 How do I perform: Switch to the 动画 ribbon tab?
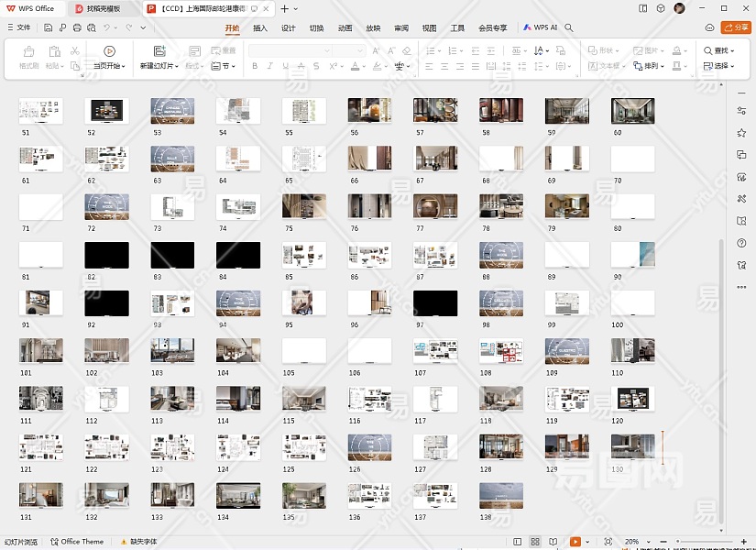[345, 28]
